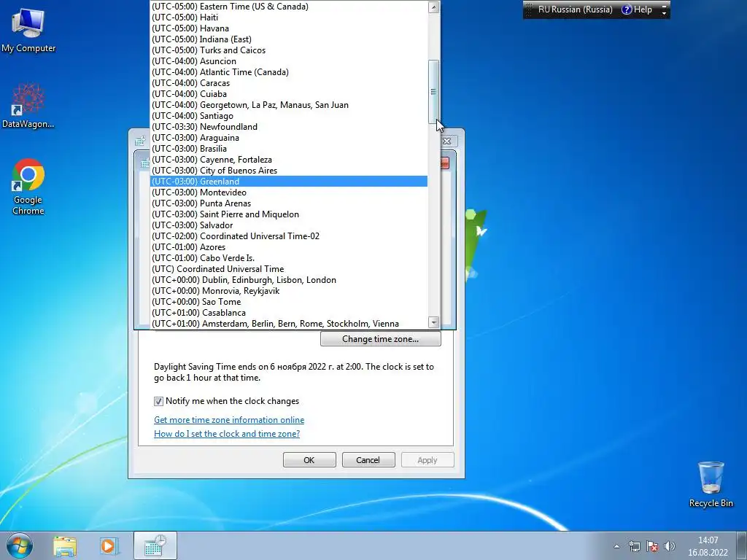Select (UTC-03:00) Cayenne, Fortaleza
Image resolution: width=747 pixels, height=560 pixels.
coord(289,160)
